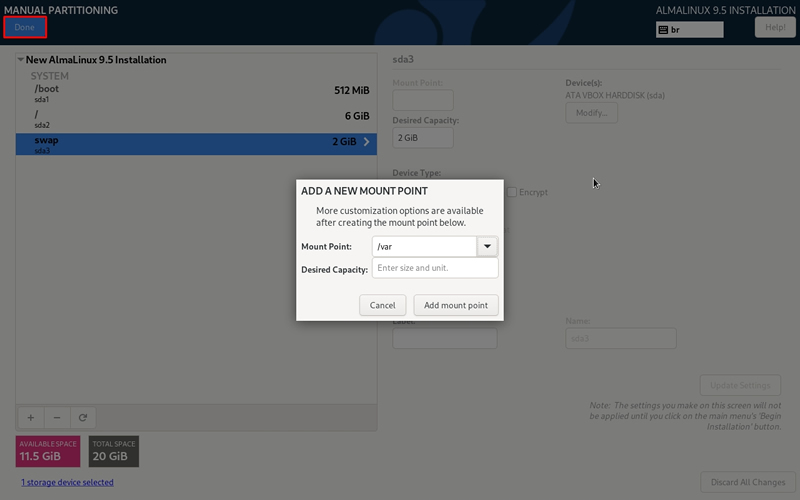Viewport: 800px width, 500px height.
Task: Click the Desired Capacity field showing 2 GiB
Action: click(x=423, y=138)
